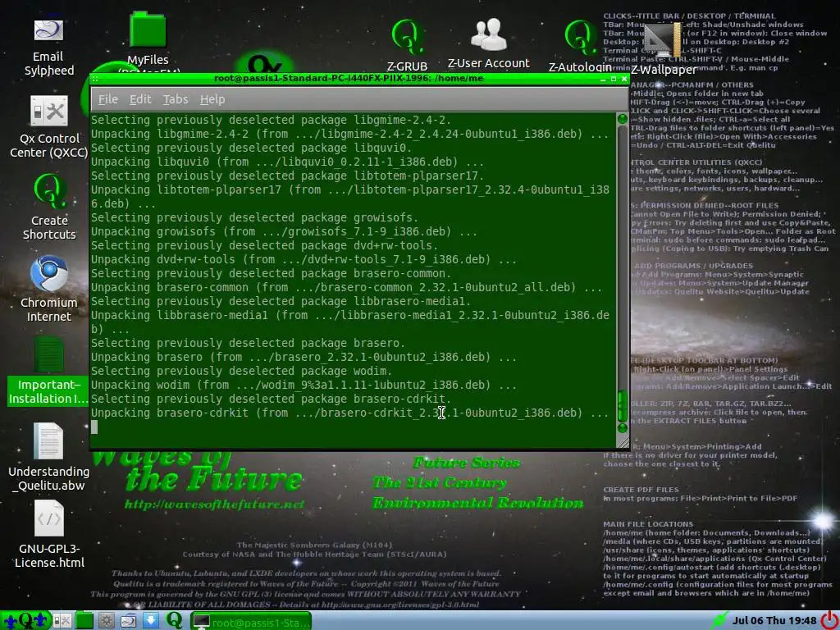Open the Help menu in terminal
Screen dimensions: 840x630
(212, 99)
